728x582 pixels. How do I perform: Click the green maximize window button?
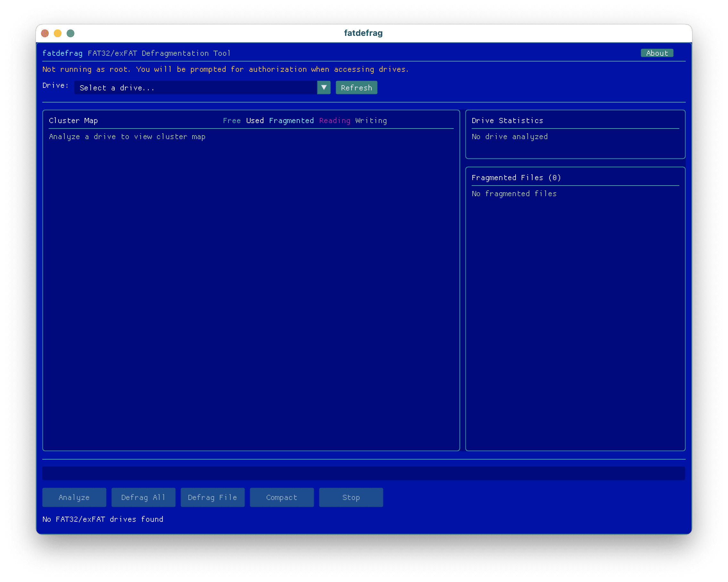tap(70, 33)
